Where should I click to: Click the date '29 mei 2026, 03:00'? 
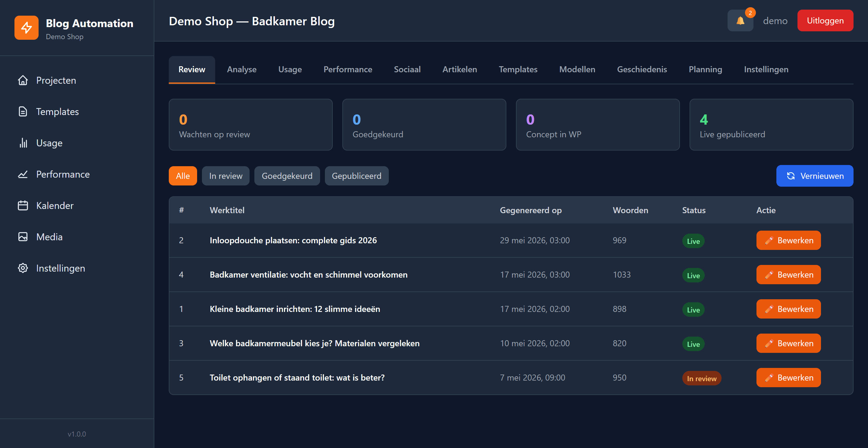pos(534,241)
